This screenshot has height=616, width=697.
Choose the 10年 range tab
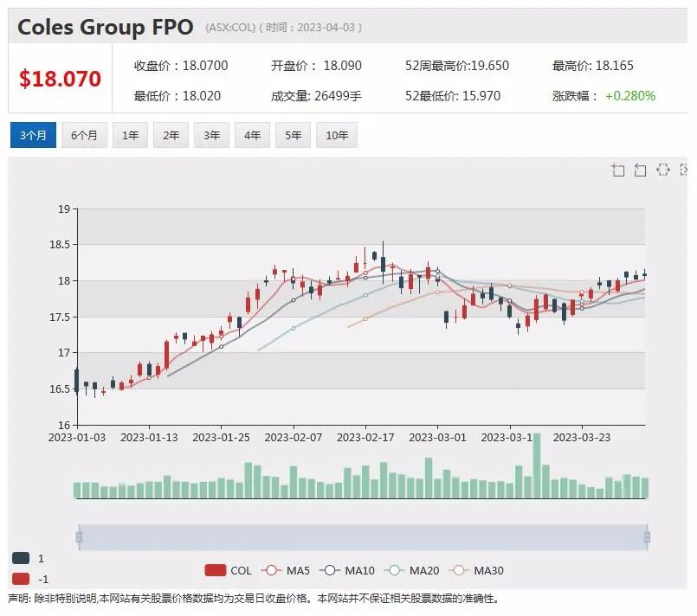click(337, 135)
